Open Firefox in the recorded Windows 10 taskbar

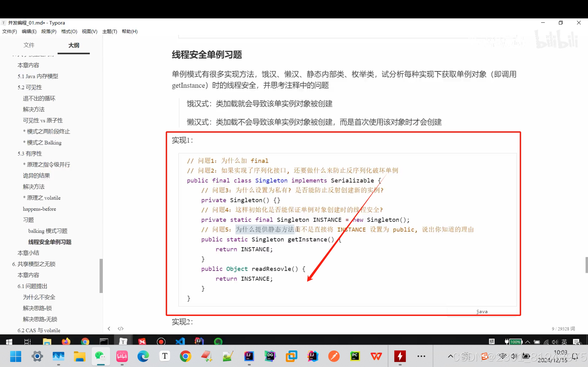click(66, 341)
